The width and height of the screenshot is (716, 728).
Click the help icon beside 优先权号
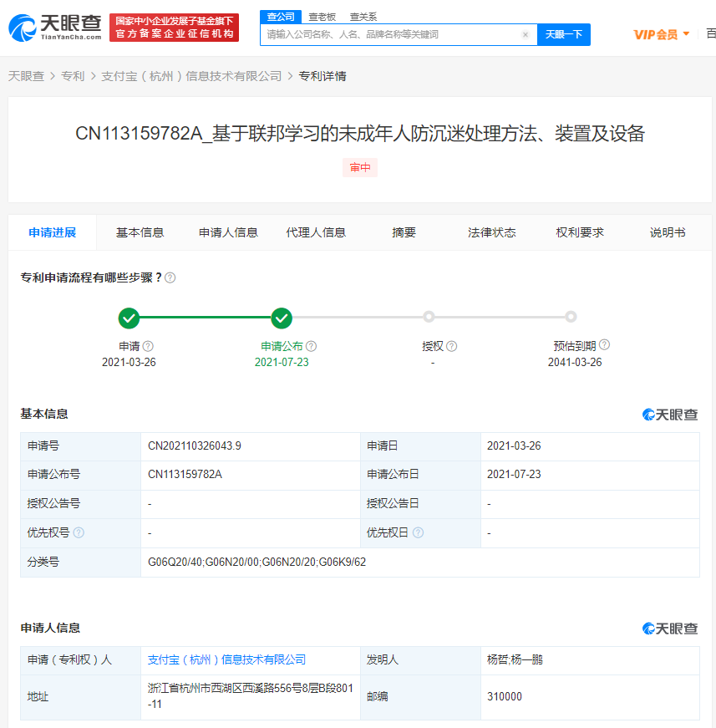79,532
